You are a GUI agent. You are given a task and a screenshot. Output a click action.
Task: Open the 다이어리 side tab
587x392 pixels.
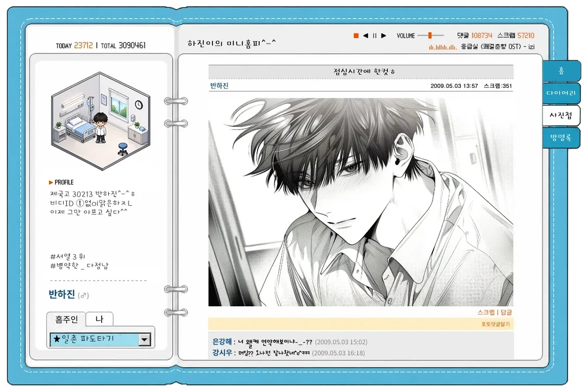click(561, 93)
